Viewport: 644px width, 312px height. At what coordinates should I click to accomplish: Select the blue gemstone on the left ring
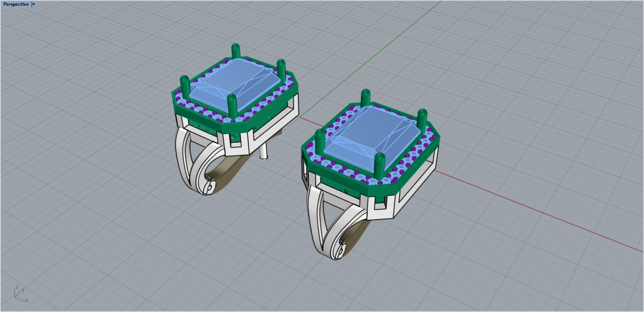(235, 83)
